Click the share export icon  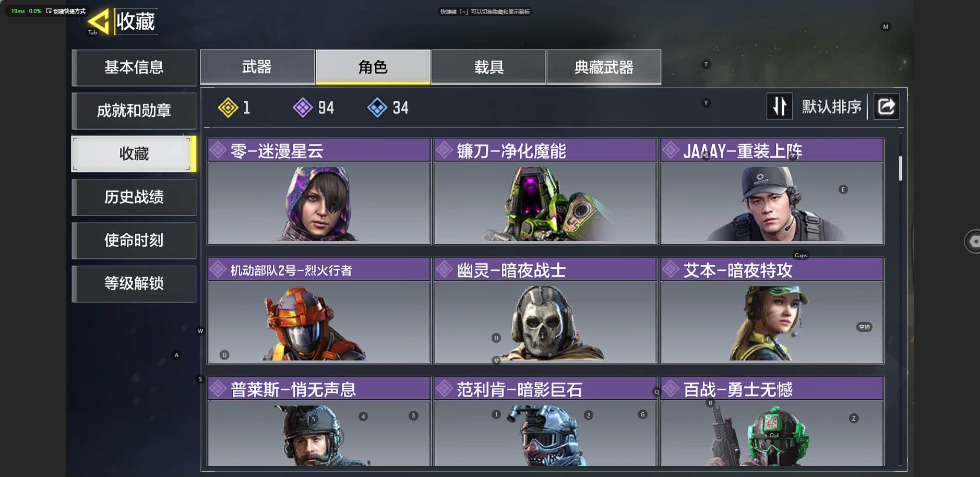point(886,106)
